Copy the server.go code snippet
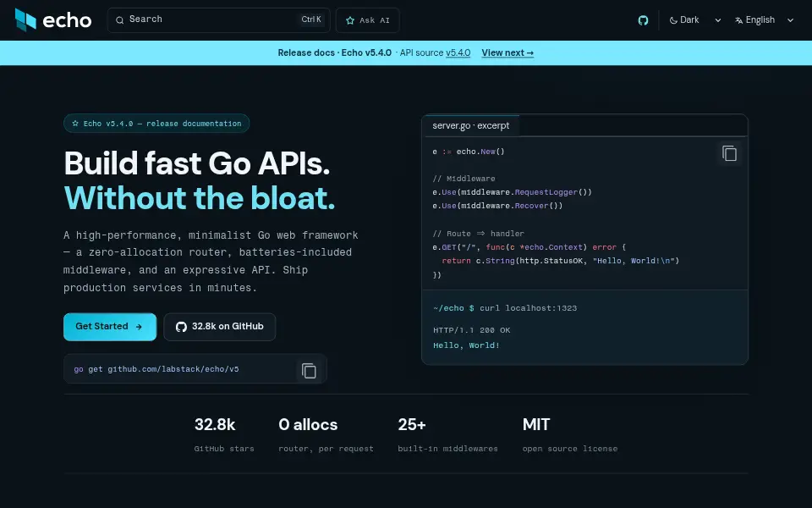 [729, 153]
